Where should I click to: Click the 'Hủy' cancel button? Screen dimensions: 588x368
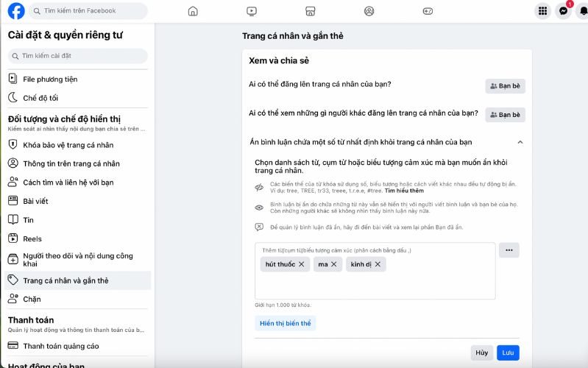point(482,353)
